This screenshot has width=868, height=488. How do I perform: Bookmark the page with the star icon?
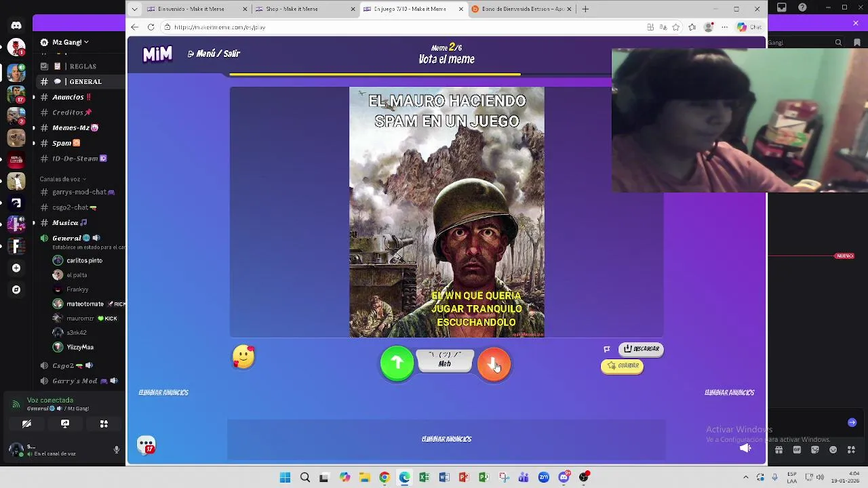676,27
